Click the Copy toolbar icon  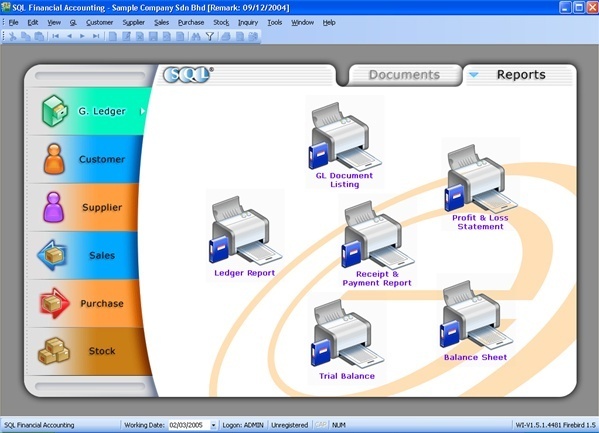click(26, 36)
